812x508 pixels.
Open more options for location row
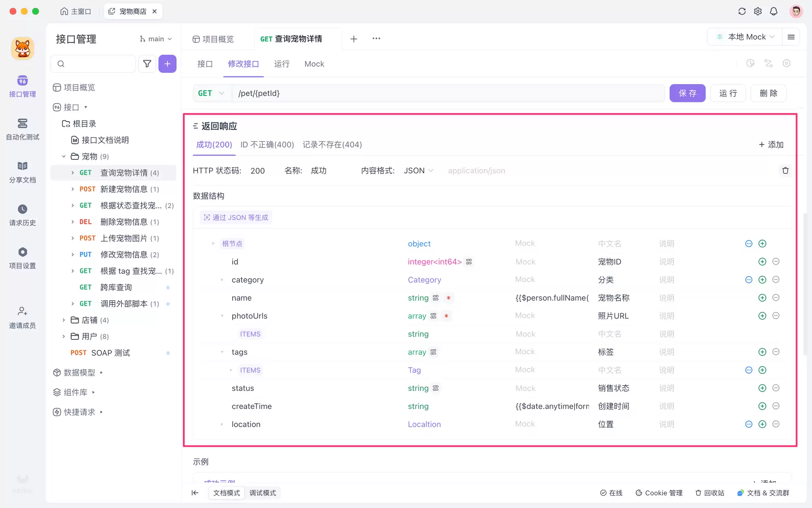pyautogui.click(x=749, y=424)
